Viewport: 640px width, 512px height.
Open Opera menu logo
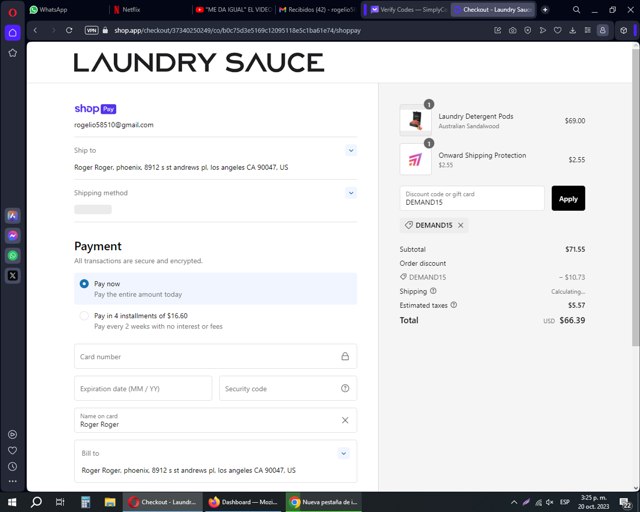(13, 12)
